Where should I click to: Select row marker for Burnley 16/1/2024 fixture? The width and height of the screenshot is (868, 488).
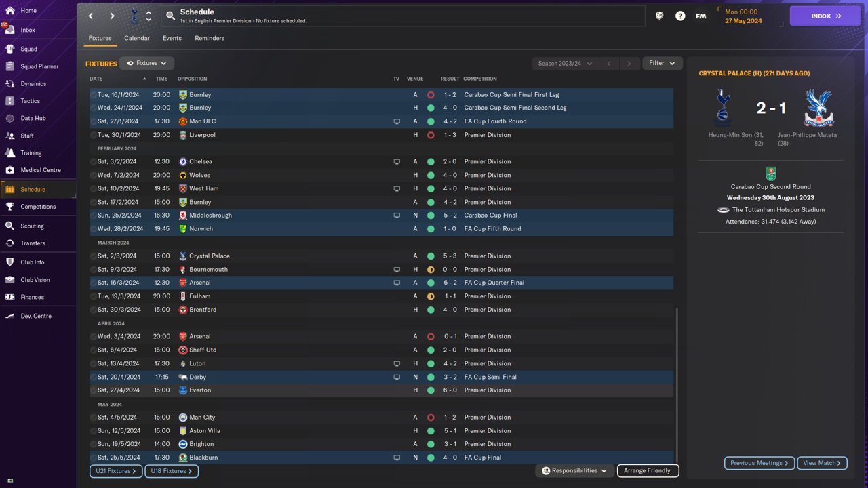(94, 95)
